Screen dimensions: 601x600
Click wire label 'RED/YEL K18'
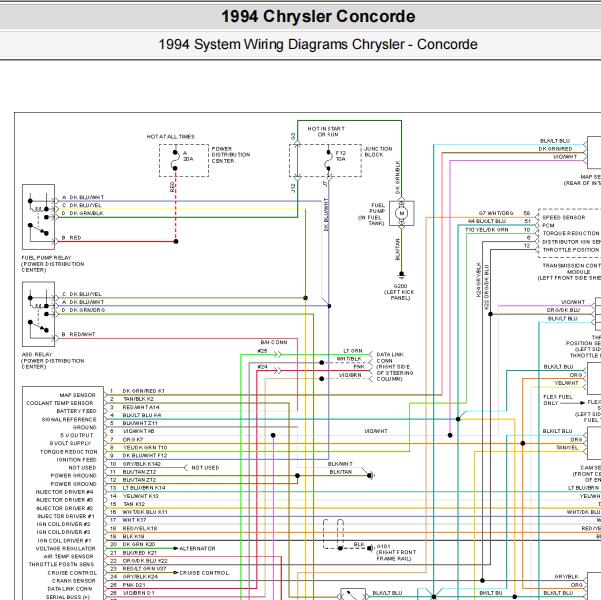point(140,528)
